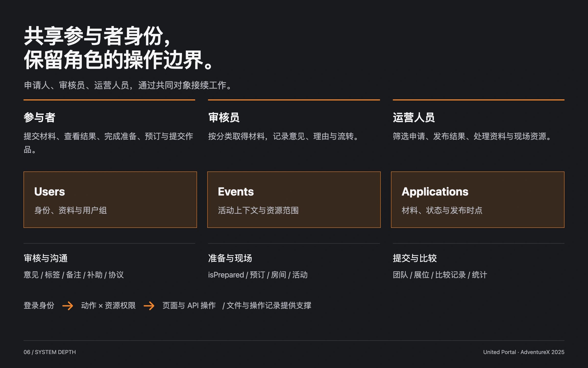Click the line starting with isPrepared
The image size is (588, 368).
point(258,275)
